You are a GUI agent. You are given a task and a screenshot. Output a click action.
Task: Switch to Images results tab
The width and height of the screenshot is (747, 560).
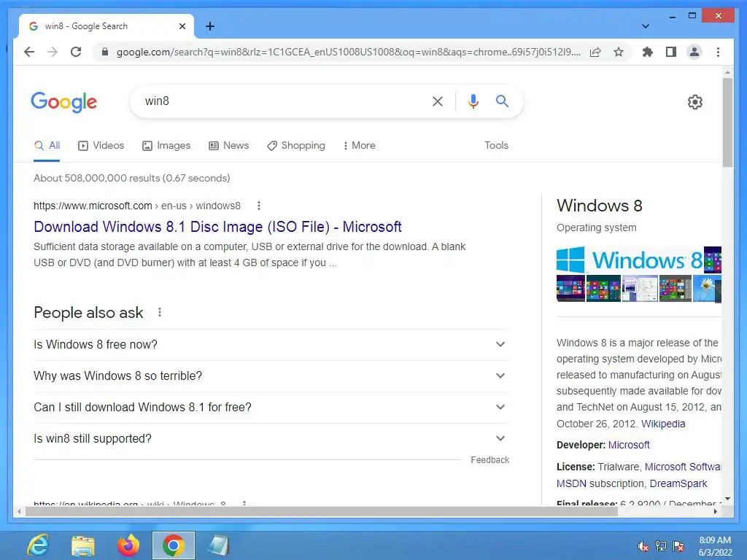[x=166, y=146]
